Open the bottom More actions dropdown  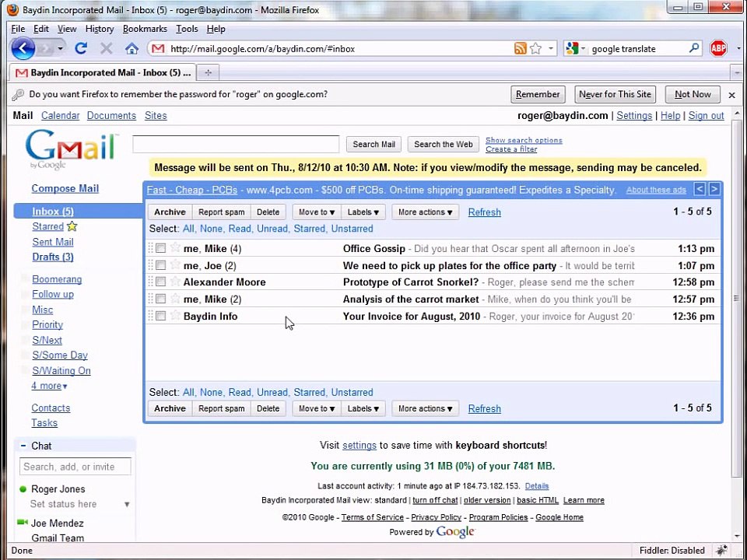[x=425, y=408]
